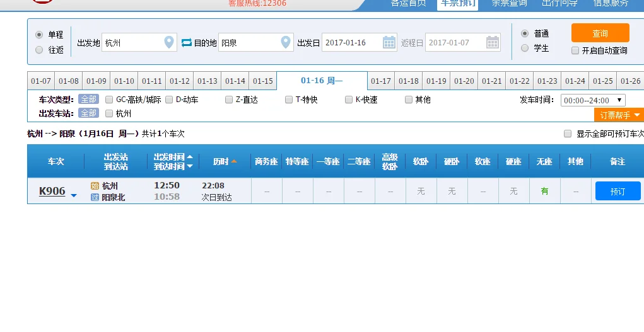Screen dimensions: 644x332
Task: Click 出发地 input field with 杭州
Action: point(139,42)
